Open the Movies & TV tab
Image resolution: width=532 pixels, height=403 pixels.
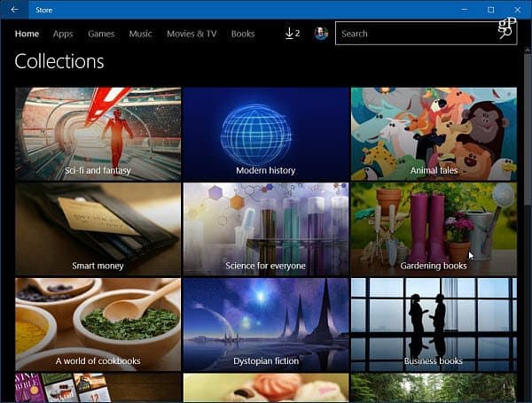point(192,34)
